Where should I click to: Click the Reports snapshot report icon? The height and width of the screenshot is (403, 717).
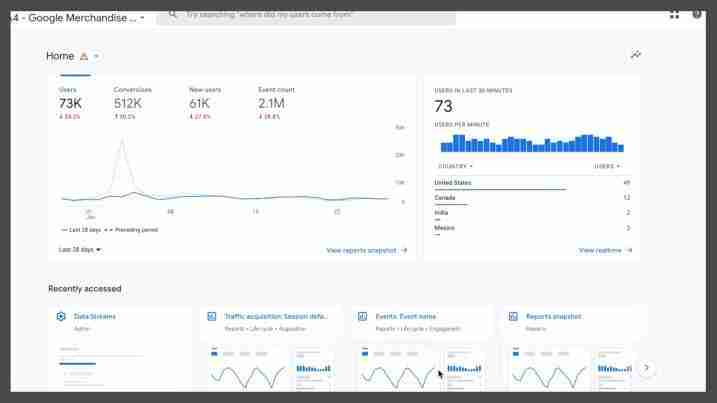[x=513, y=316]
